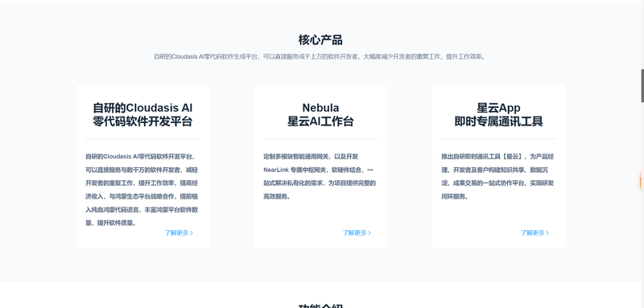Click the page's vertical scrollbar thumb
This screenshot has height=308, width=644.
[642, 86]
